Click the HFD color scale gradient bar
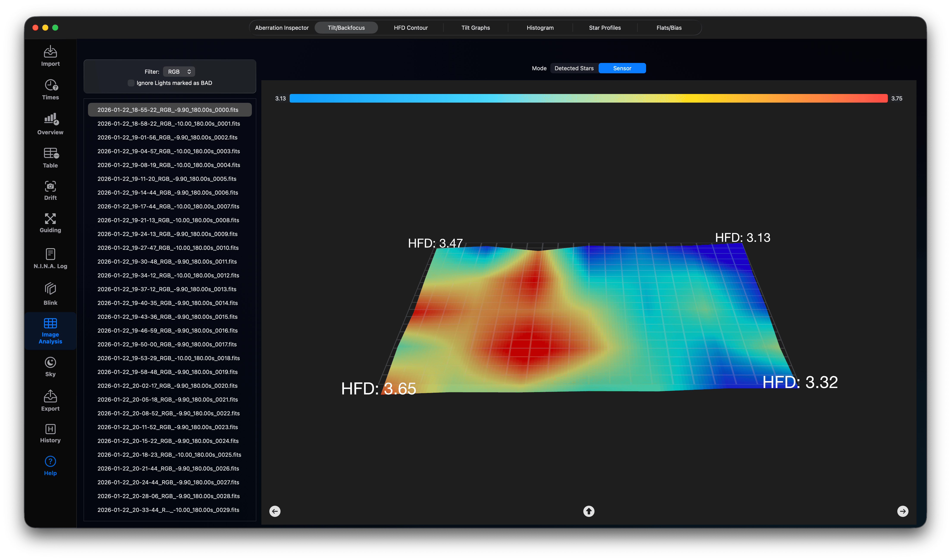The height and width of the screenshot is (560, 951). point(588,99)
